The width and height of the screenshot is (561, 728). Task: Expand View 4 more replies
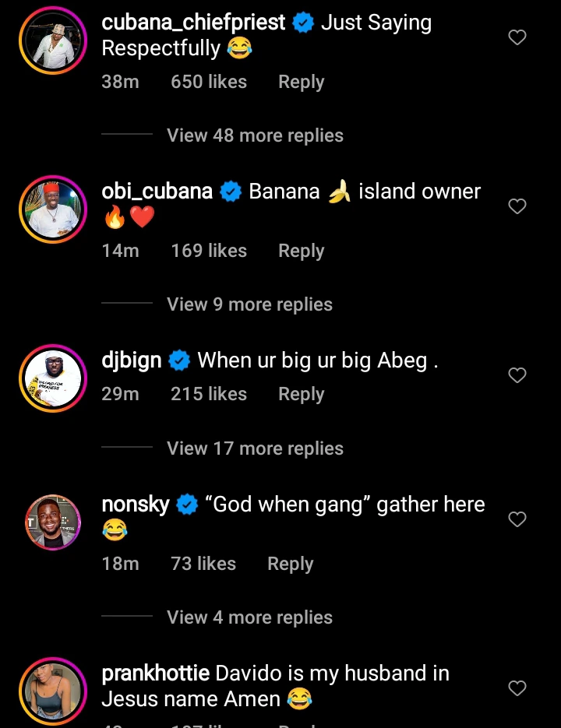click(249, 617)
